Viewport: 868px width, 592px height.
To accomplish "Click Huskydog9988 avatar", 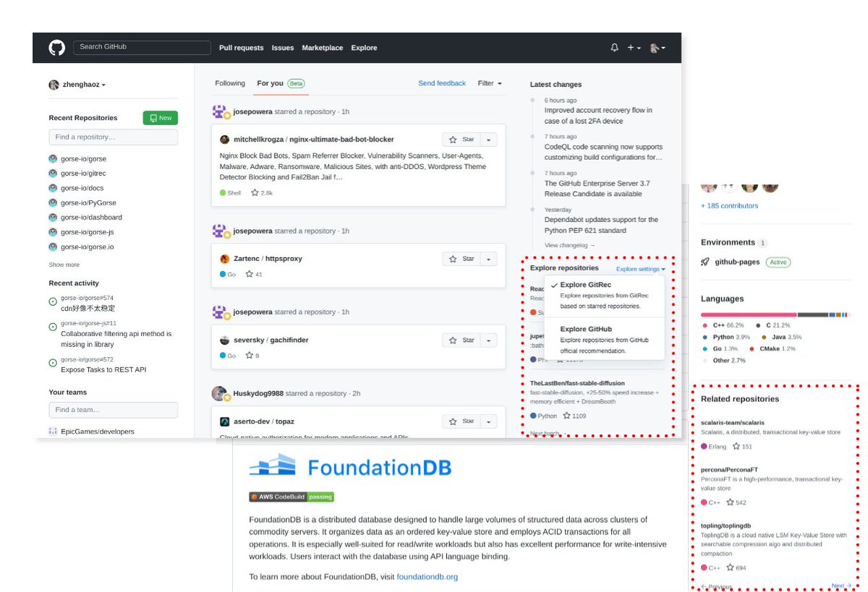I will point(220,393).
